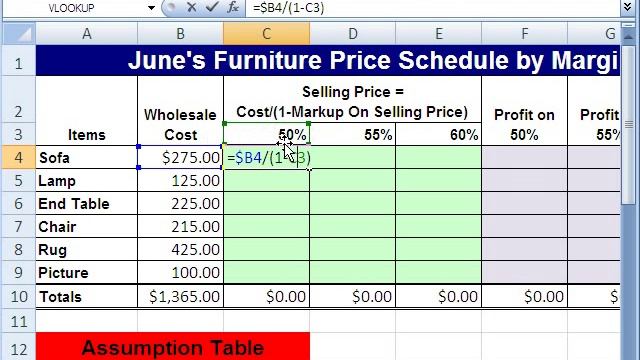Click the vertical scrollbar up arrow
640x360 pixels.
coord(628,36)
